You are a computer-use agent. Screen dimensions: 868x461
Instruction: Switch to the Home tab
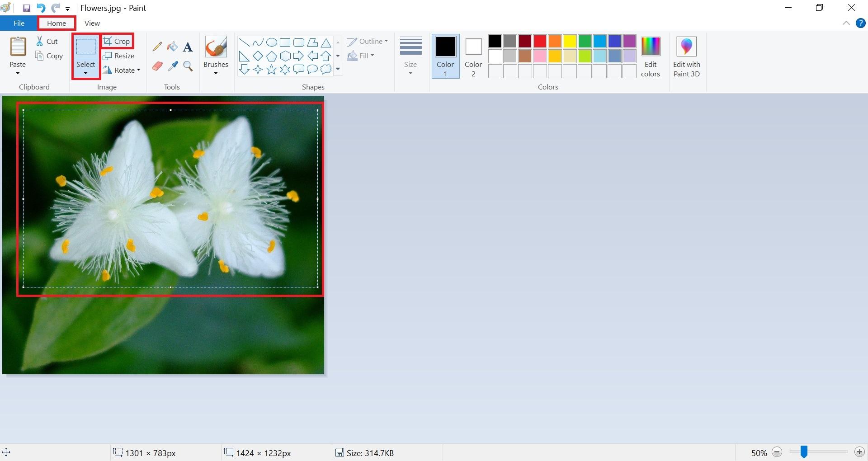coord(57,23)
